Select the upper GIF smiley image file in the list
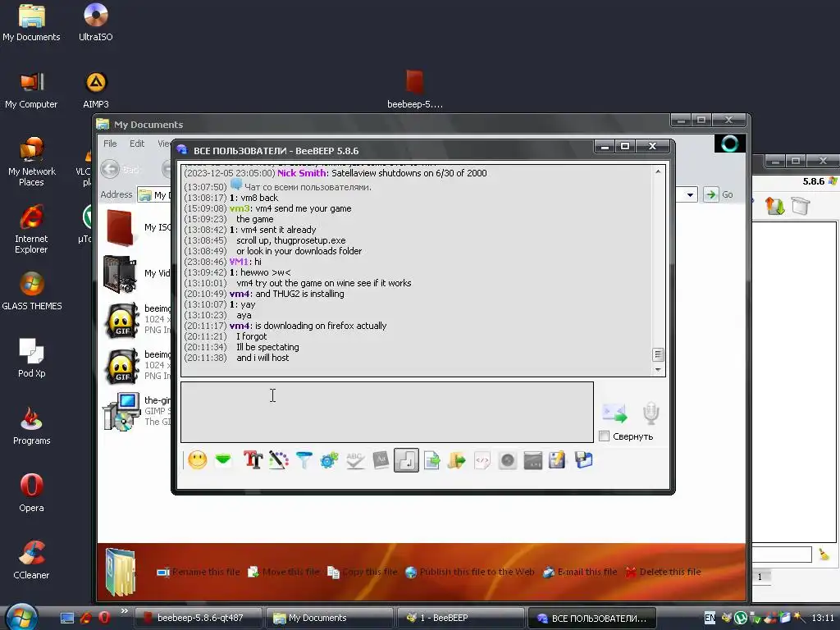Viewport: 840px width, 630px height. click(x=121, y=321)
